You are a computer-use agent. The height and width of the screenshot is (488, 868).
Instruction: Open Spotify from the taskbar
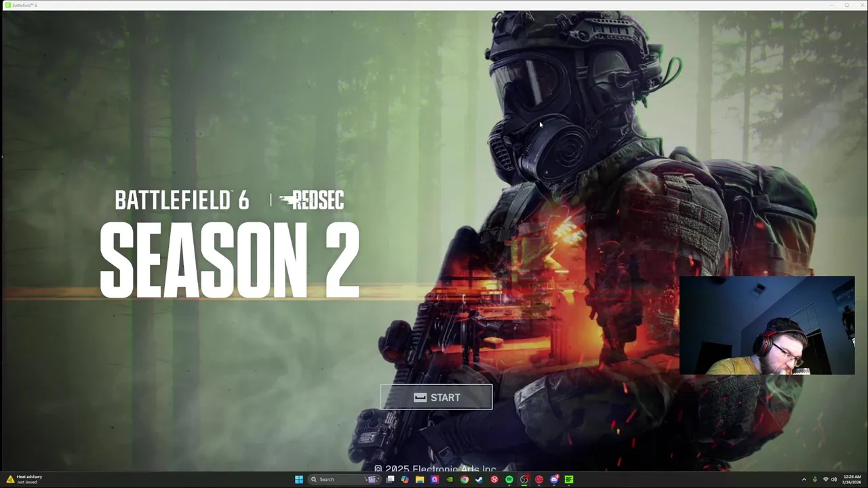509,480
